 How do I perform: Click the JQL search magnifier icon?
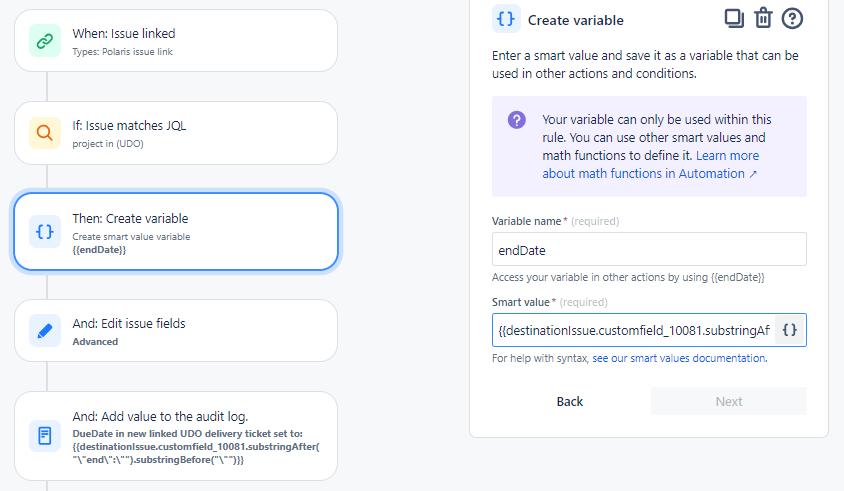point(45,133)
